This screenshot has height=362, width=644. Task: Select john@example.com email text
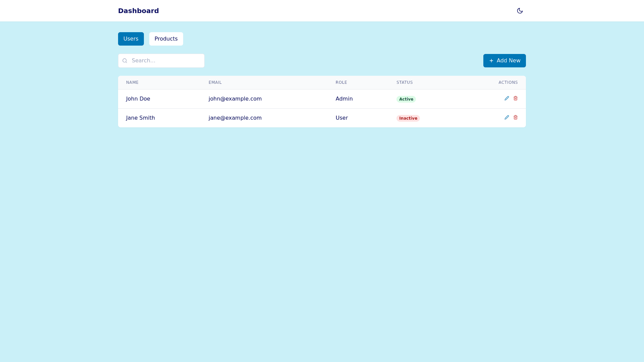point(235,99)
